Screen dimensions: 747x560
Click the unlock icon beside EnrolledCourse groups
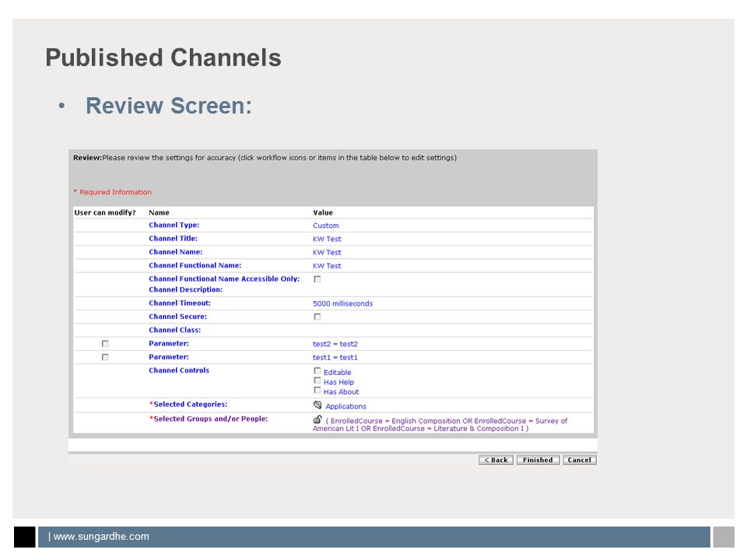point(317,419)
